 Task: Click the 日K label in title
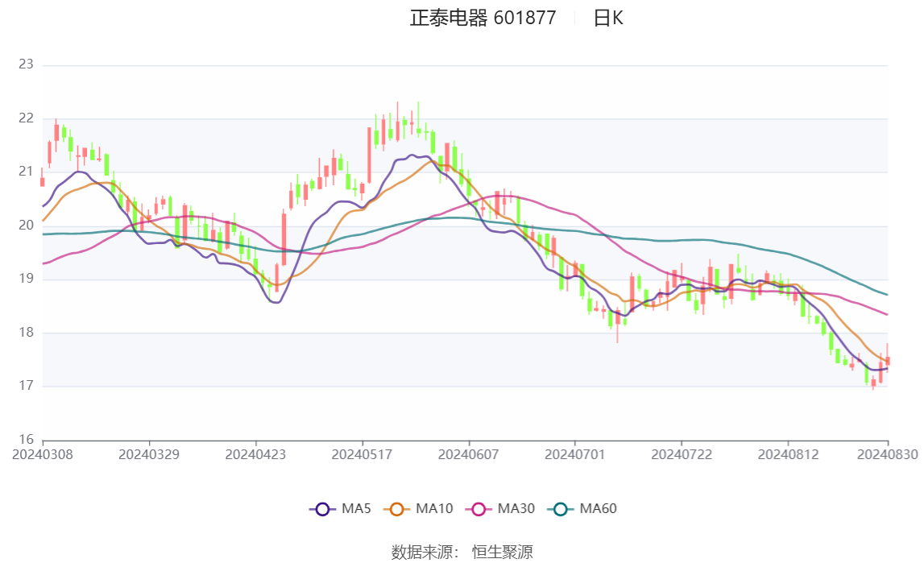click(x=608, y=19)
